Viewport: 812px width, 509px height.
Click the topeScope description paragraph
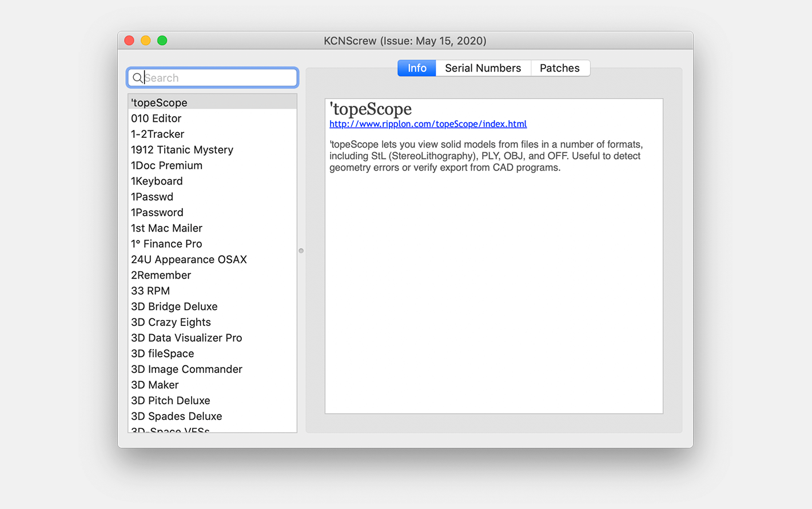[x=486, y=156]
